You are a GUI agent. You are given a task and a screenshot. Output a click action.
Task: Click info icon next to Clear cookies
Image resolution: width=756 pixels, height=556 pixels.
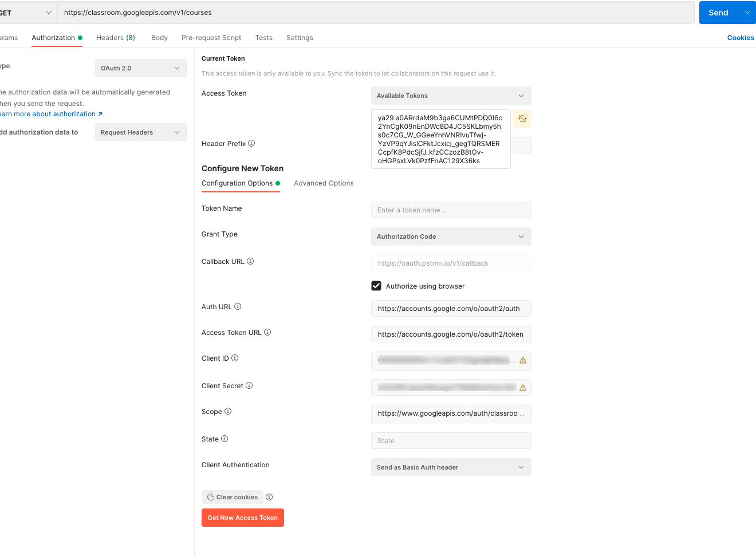(269, 497)
